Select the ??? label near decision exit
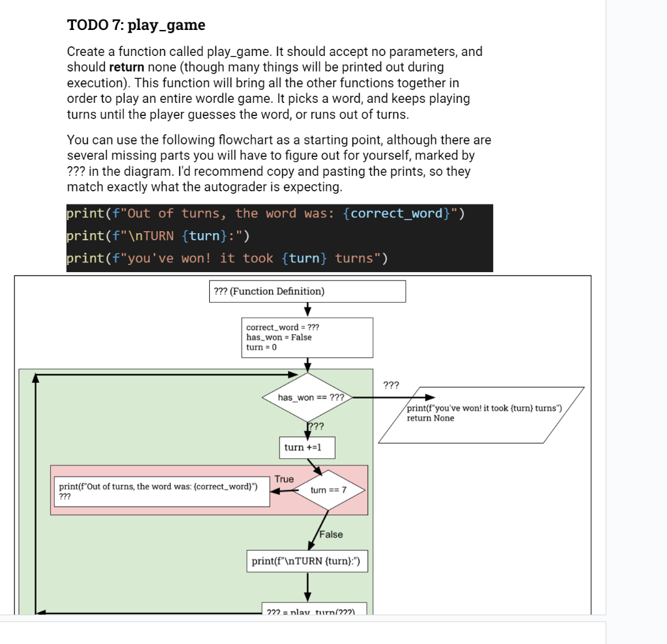Screen dimensions: 667x644 [x=391, y=385]
